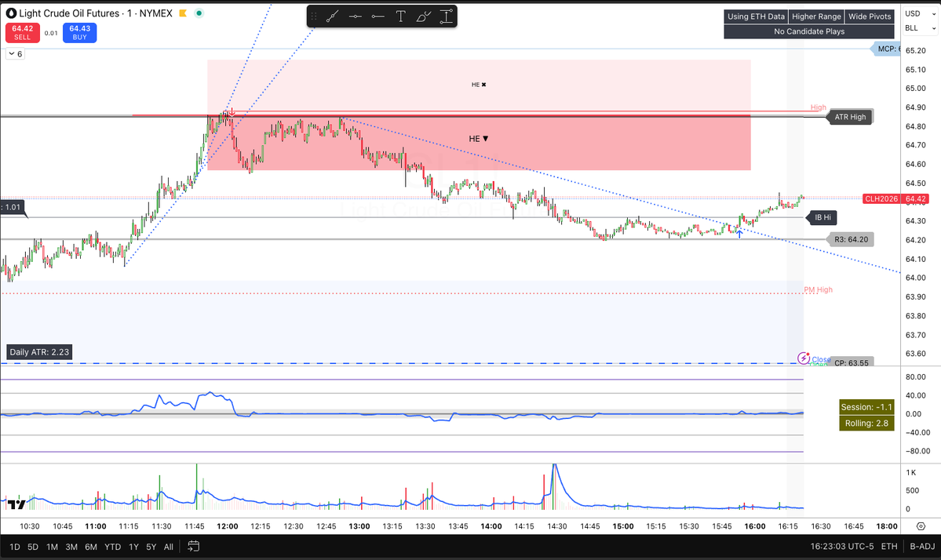Screen dimensions: 941x560
Task: Switch to the 3M time range
Action: pyautogui.click(x=71, y=547)
